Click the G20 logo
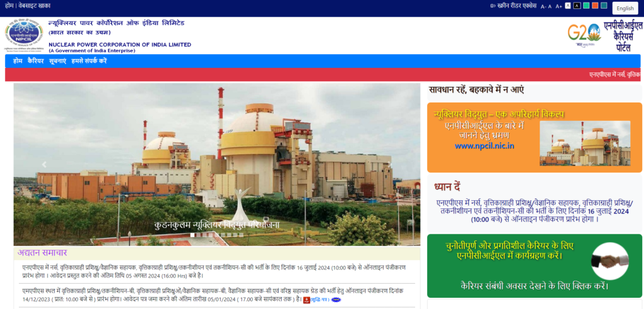Image resolution: width=644 pixels, height=309 pixels. pos(584,35)
